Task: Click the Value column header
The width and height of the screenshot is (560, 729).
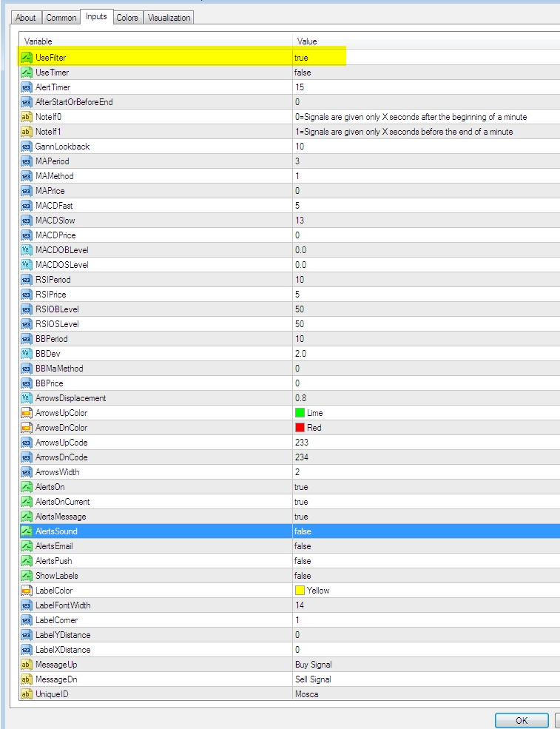Action: pos(307,41)
